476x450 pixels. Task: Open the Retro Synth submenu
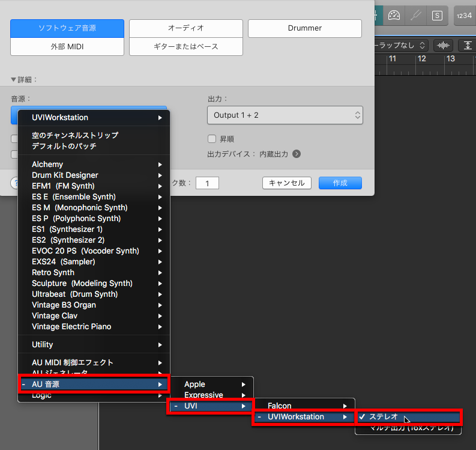click(x=94, y=273)
